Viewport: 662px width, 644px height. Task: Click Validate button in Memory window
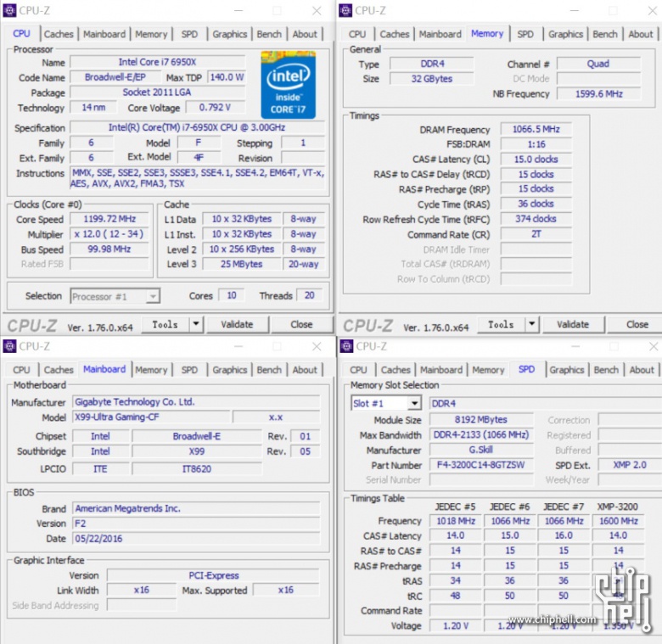573,324
